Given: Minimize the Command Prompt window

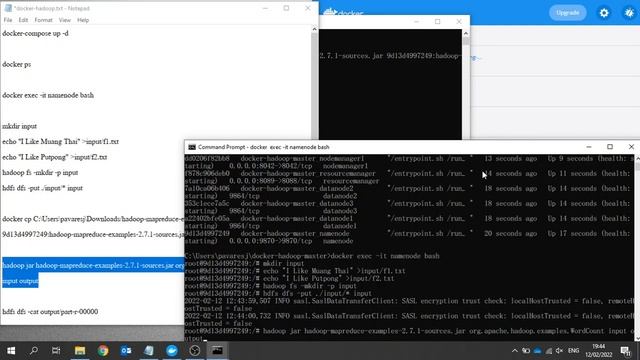Looking at the screenshot, I should click(589, 147).
